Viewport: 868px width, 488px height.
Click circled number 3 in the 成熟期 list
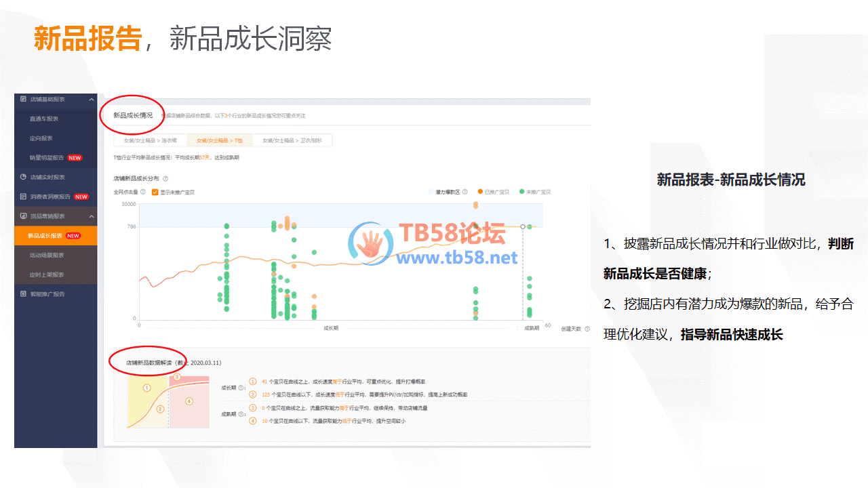point(253,408)
